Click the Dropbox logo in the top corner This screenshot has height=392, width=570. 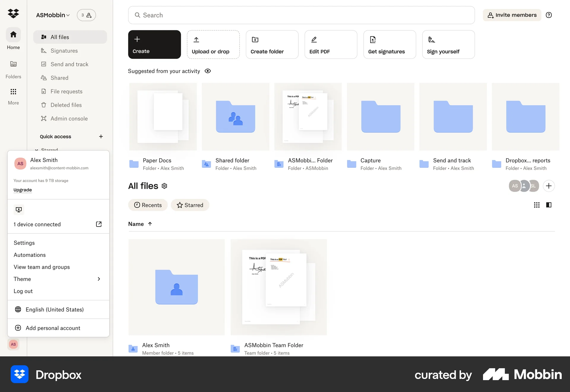[x=13, y=13]
